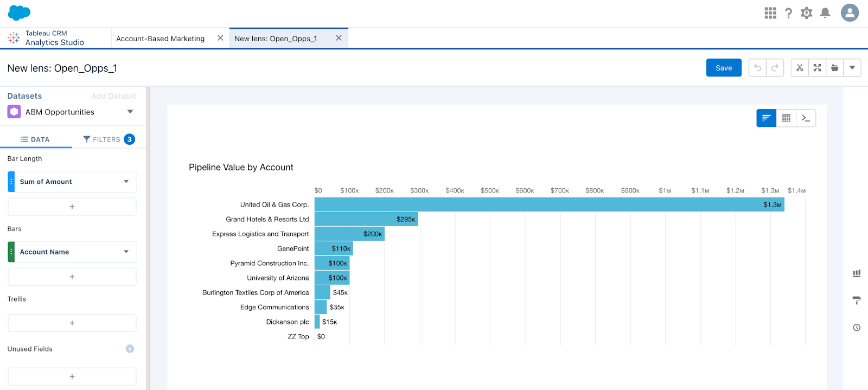Open the more actions dropdown arrow beside folder icon

(x=852, y=68)
